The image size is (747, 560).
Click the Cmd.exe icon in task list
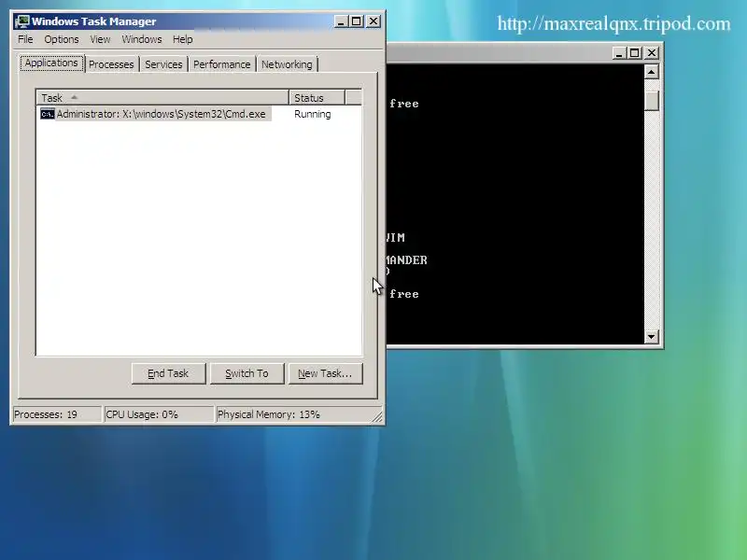coord(48,114)
